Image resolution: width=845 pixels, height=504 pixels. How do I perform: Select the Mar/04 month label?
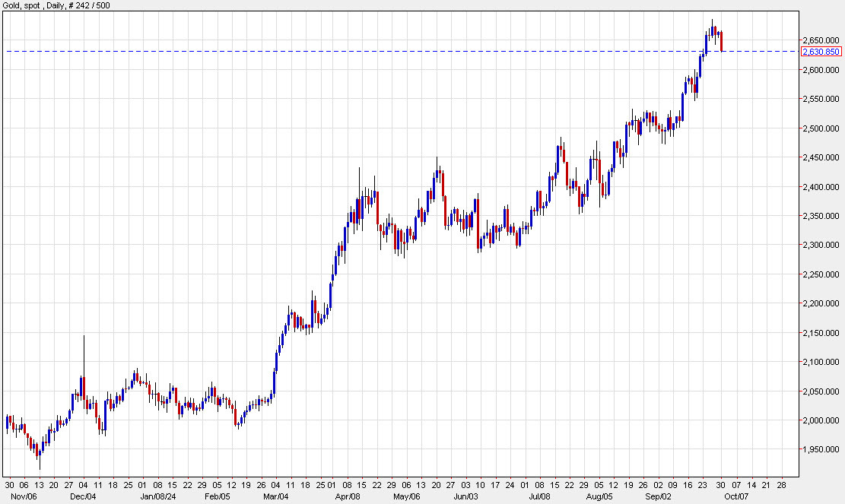pyautogui.click(x=275, y=496)
